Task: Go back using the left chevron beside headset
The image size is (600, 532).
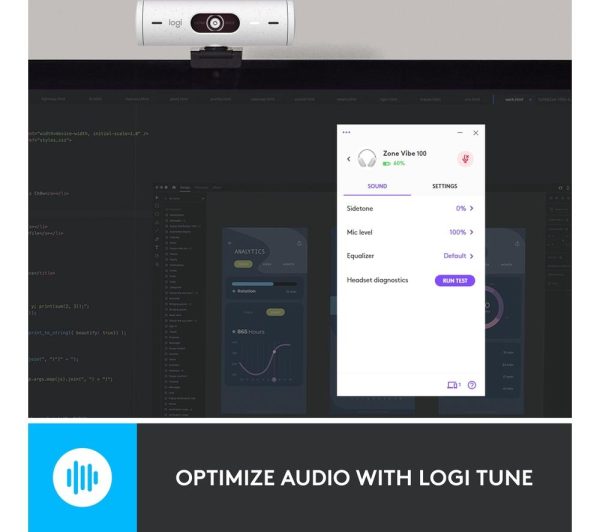Action: [349, 159]
